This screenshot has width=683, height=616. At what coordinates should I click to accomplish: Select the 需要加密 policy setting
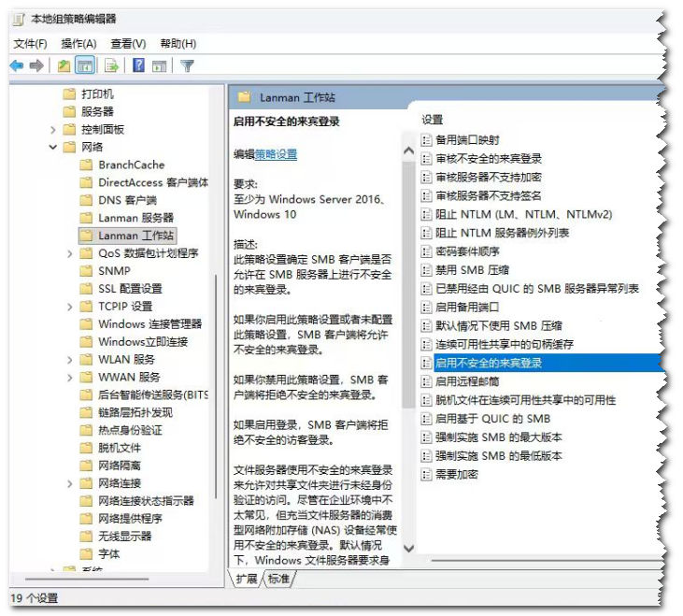pyautogui.click(x=457, y=474)
